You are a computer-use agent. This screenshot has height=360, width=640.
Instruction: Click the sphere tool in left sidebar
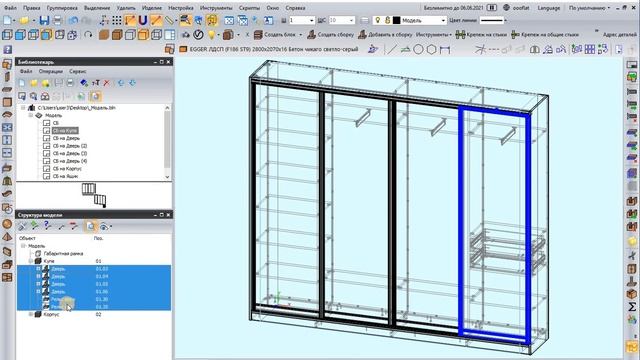coord(7,224)
